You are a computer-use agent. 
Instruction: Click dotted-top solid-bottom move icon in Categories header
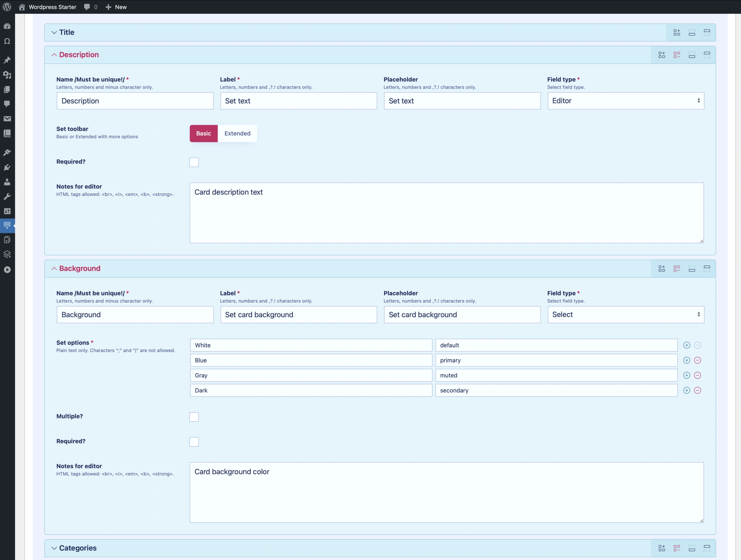692,548
